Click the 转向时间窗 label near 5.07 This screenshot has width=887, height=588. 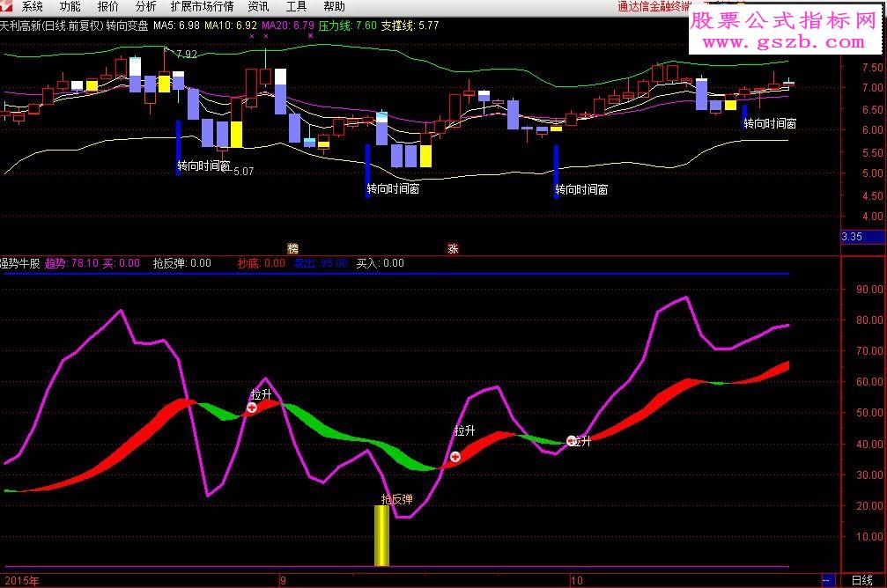(x=203, y=165)
